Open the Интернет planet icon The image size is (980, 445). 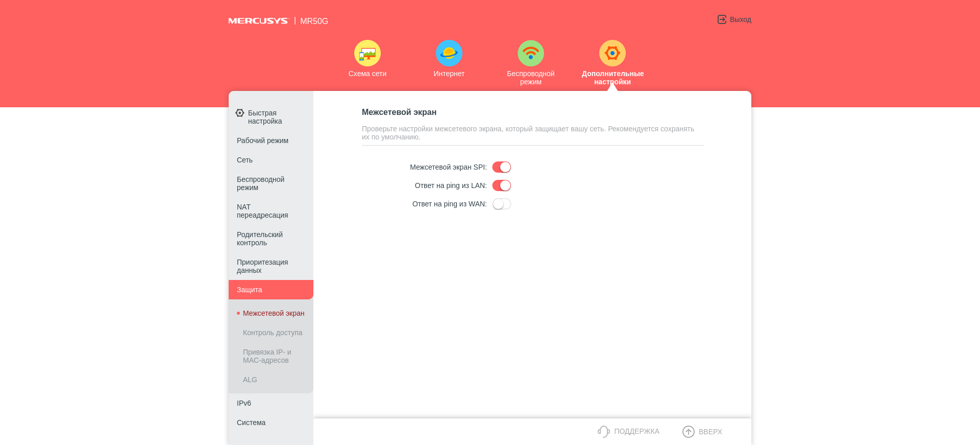tap(449, 53)
